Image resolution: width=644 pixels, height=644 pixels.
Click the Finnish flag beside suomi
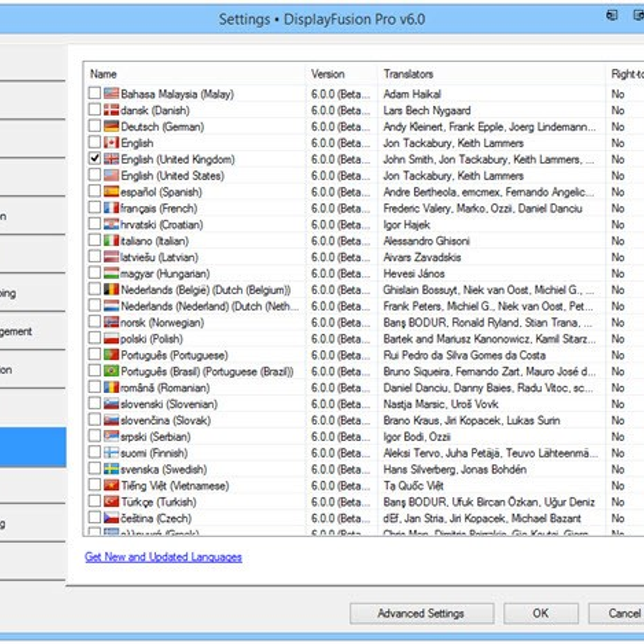[111, 452]
